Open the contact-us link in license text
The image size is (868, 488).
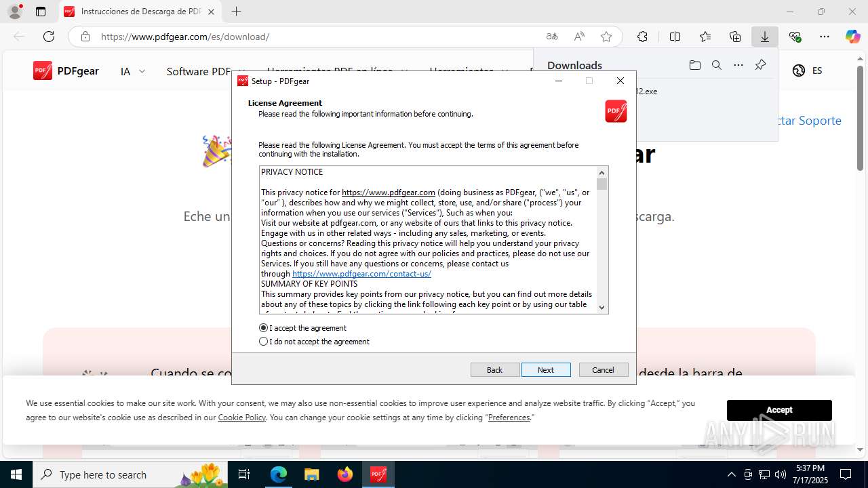[x=361, y=274]
